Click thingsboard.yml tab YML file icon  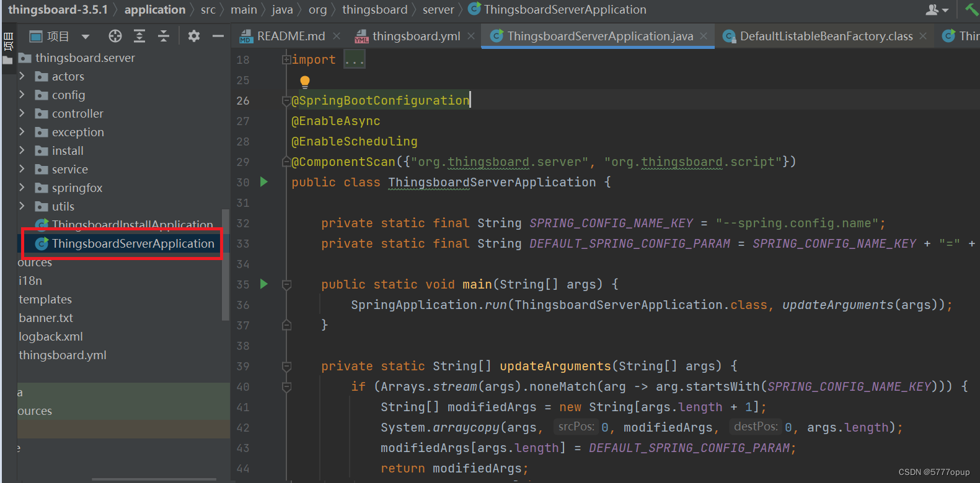tap(361, 37)
